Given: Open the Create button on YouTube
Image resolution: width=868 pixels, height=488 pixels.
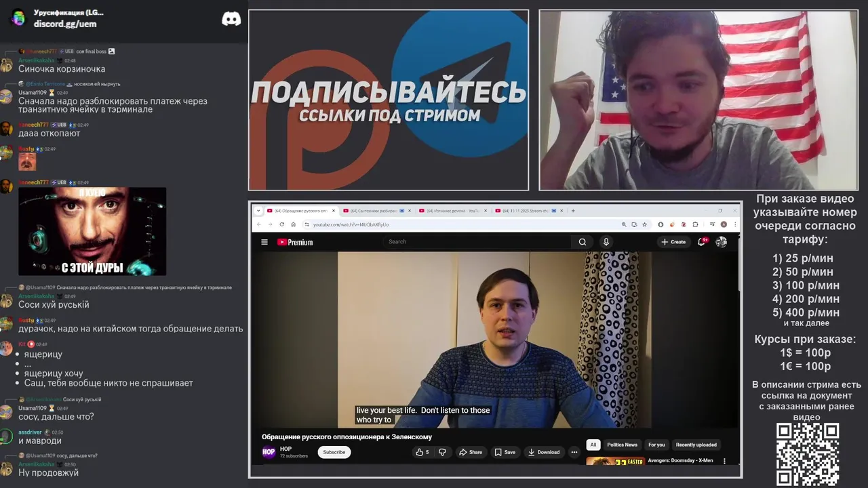Looking at the screenshot, I should pos(673,242).
